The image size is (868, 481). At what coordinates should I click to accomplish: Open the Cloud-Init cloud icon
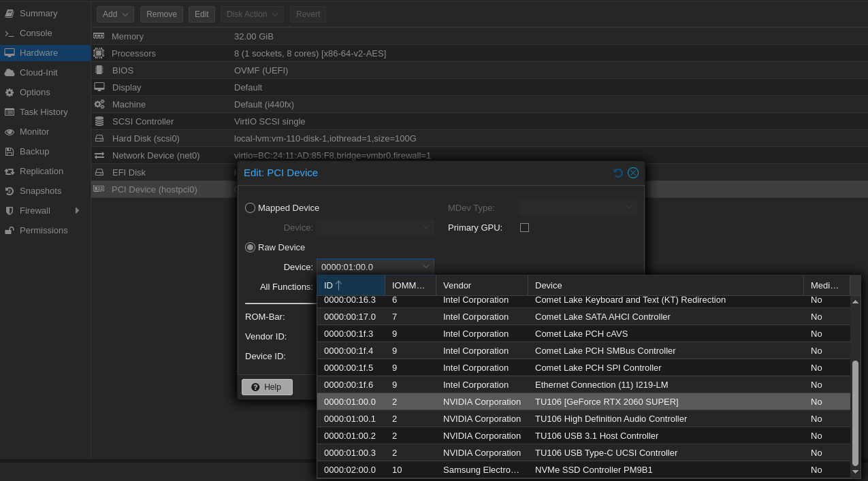point(10,73)
